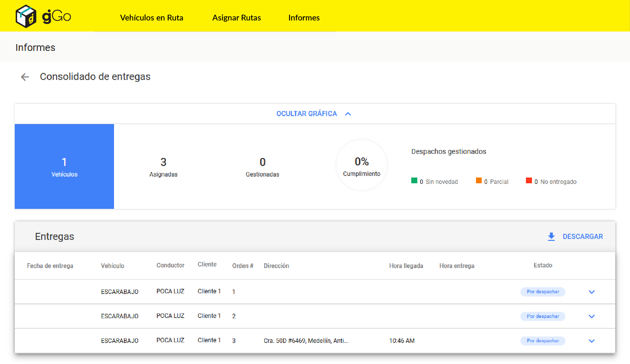
Task: Open Vehículos en Ruta menu
Action: tap(151, 18)
